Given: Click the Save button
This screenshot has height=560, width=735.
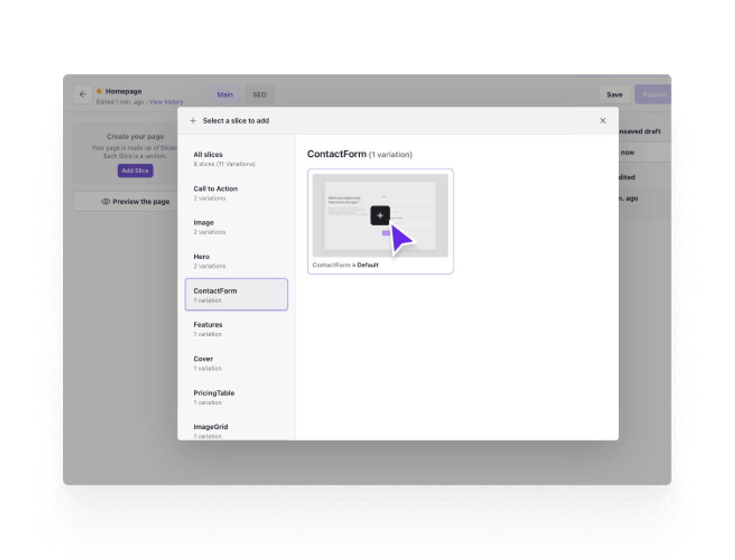Looking at the screenshot, I should click(614, 94).
